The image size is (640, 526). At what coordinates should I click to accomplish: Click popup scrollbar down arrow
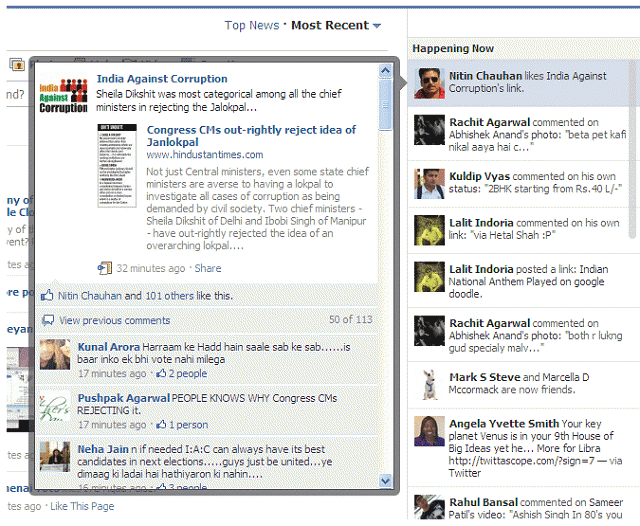coord(386,481)
